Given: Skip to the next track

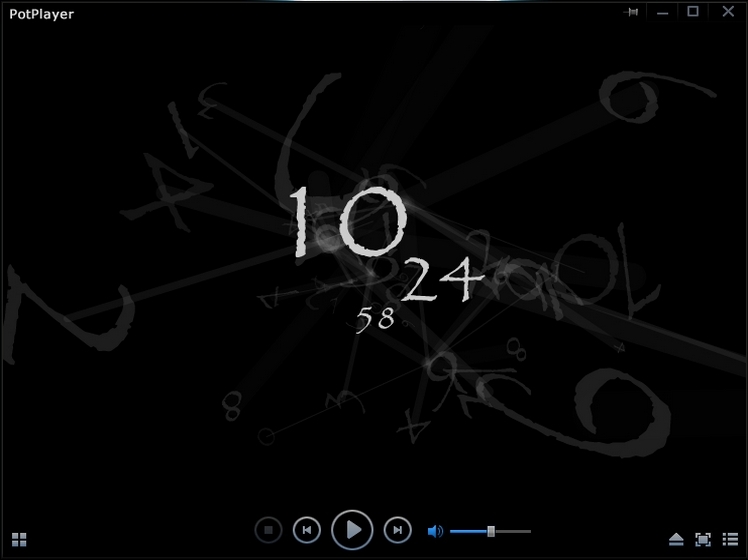Looking at the screenshot, I should (397, 530).
